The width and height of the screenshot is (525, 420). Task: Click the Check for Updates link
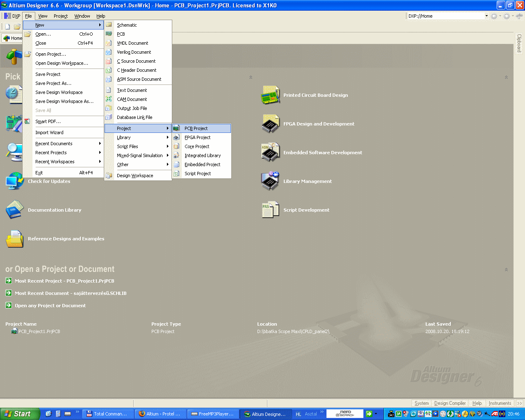click(49, 181)
